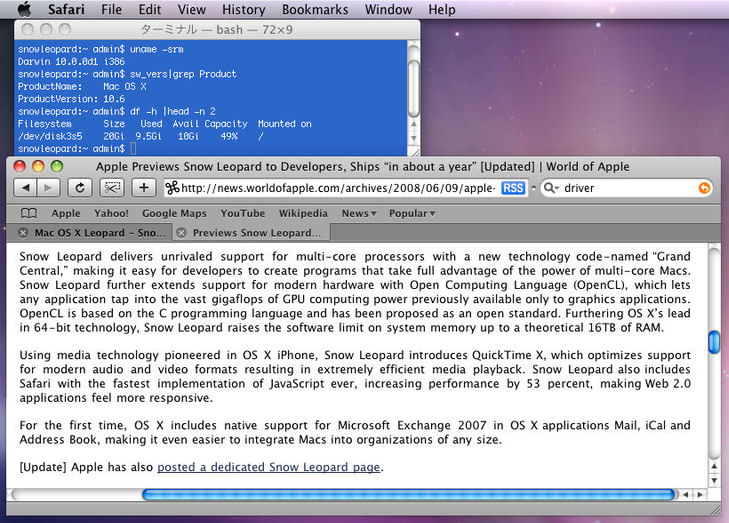Viewport: 729px width, 523px height.
Task: Click the site icon in the address bar
Action: [x=172, y=188]
